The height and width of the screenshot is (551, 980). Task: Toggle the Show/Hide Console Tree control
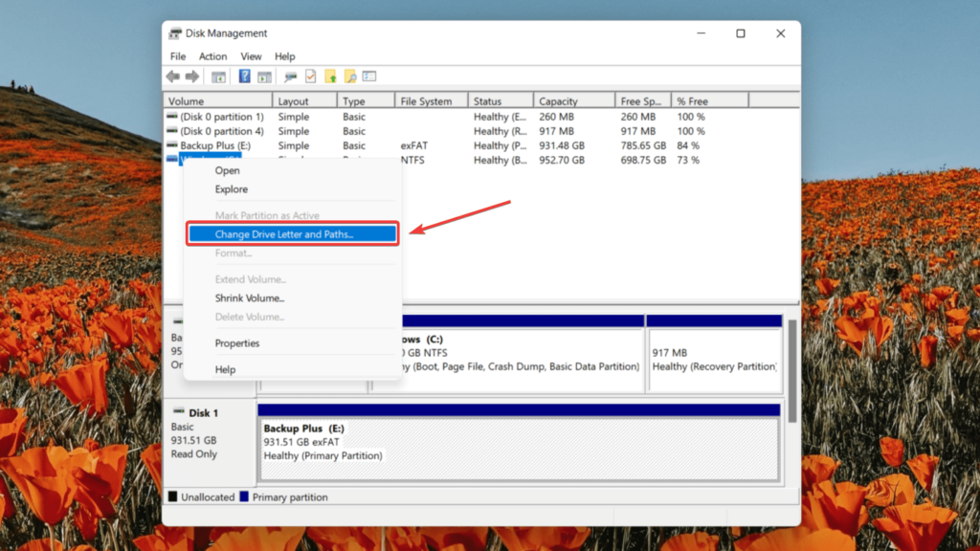coord(216,77)
